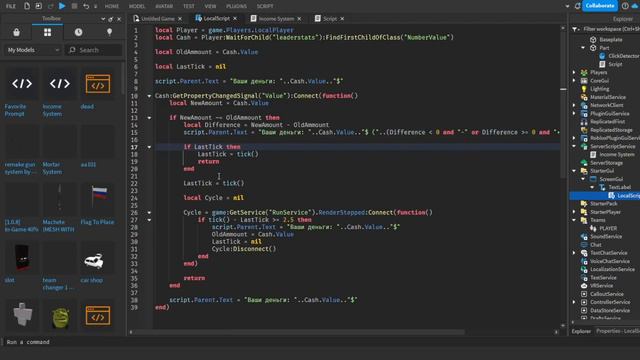
Task: Open the Toolbox Creations lightbulb icon
Action: coord(109,32)
